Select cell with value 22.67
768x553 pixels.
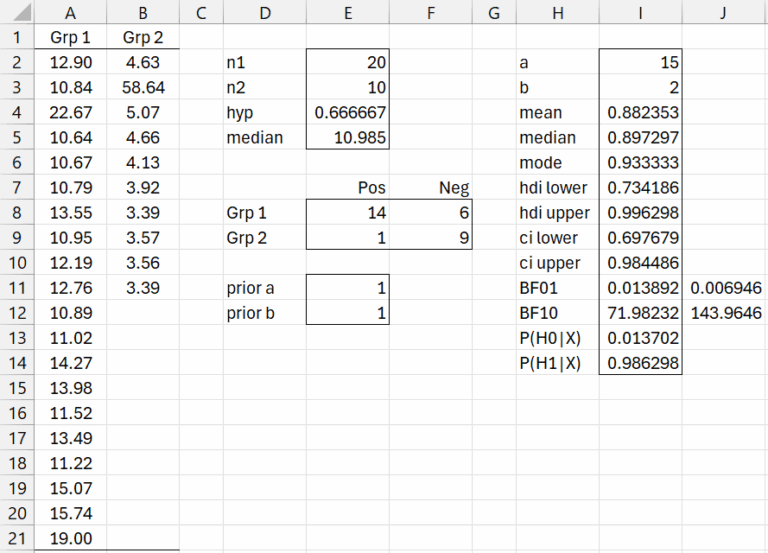tap(71, 112)
